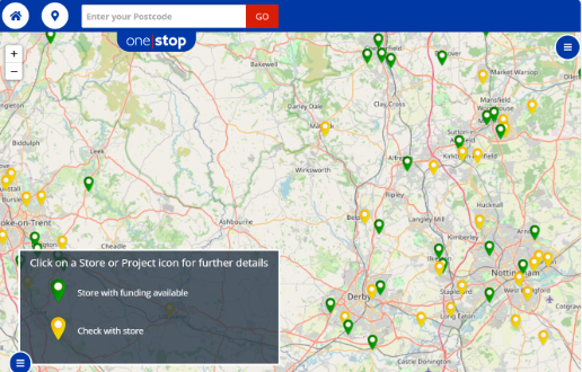Select the yellow store pin at Matlock

click(x=325, y=128)
